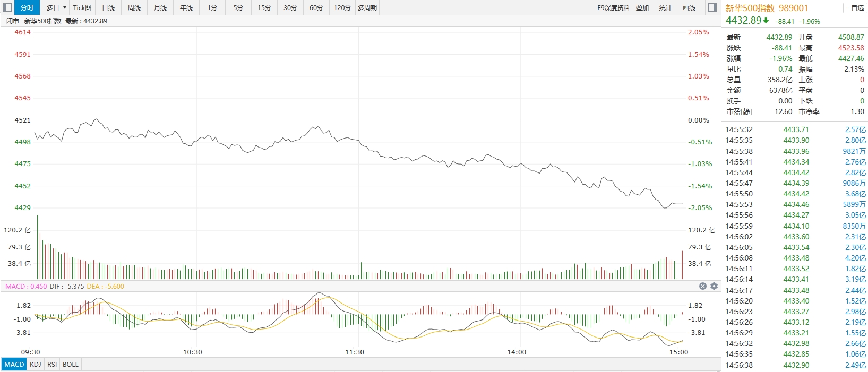Toggle the left sidebar panel icon
This screenshot has width=868, height=372.
tap(7, 7)
